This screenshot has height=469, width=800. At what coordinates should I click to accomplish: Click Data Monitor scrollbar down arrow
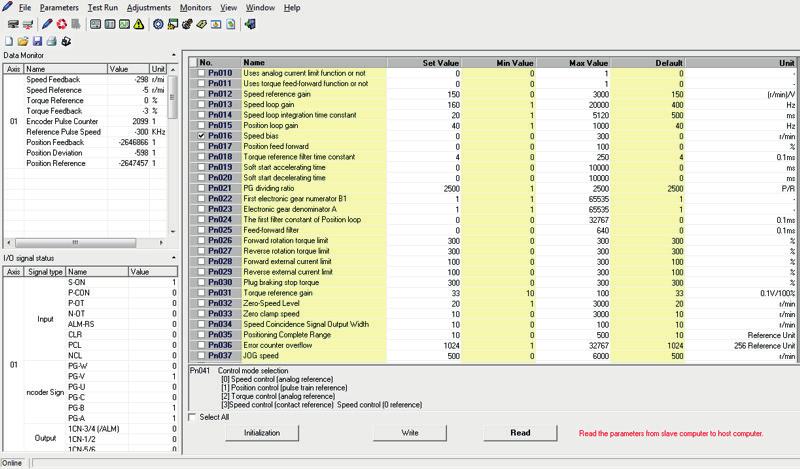tap(173, 232)
